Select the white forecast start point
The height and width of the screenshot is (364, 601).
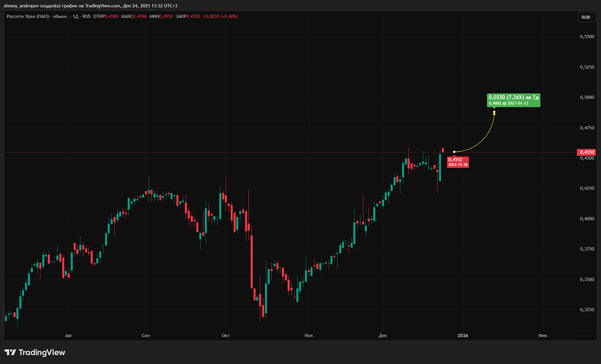point(454,151)
